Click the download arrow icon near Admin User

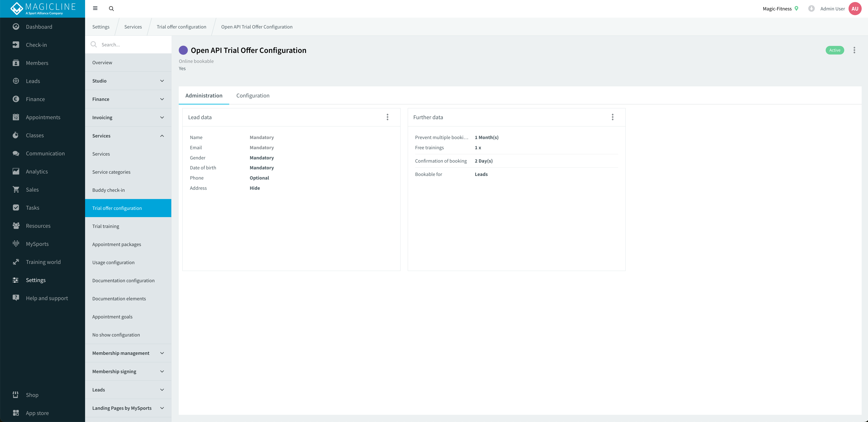click(x=811, y=9)
